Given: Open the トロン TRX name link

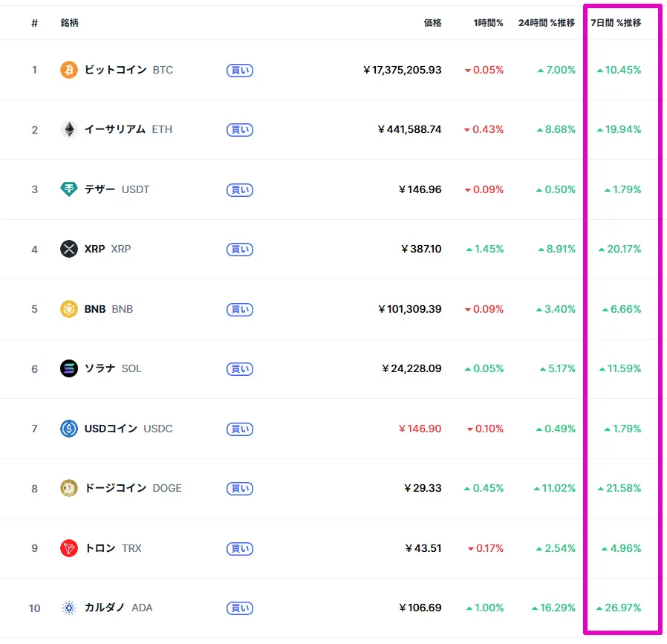Looking at the screenshot, I should pyautogui.click(x=113, y=548).
